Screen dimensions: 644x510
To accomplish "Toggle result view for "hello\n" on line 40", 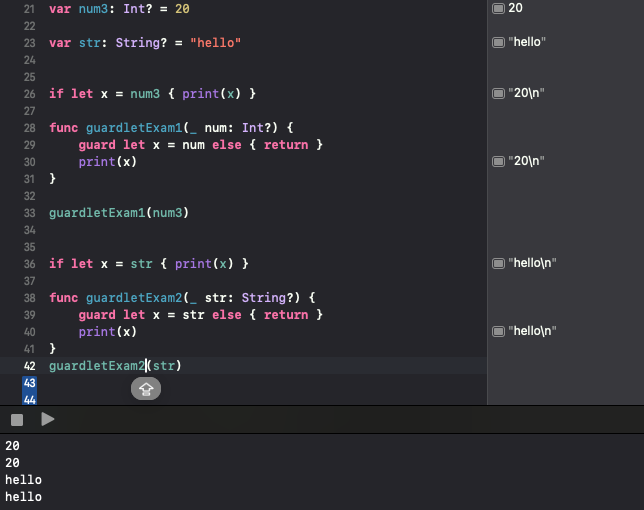I will pos(498,331).
